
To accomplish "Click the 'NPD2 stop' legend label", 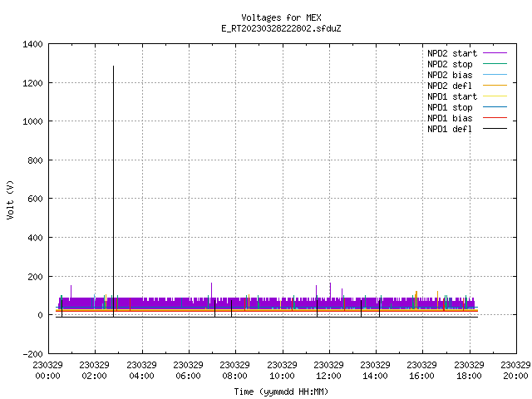I will tap(450, 64).
